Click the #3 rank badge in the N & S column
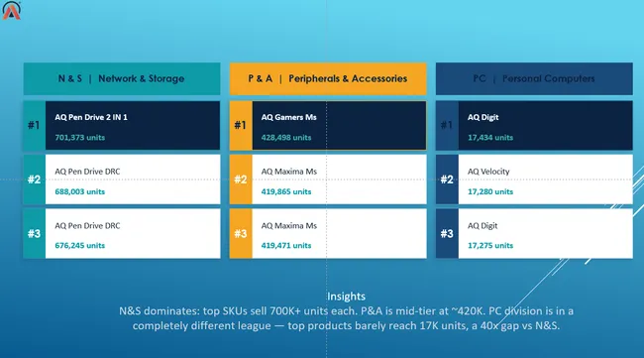The height and width of the screenshot is (358, 644). coord(34,233)
